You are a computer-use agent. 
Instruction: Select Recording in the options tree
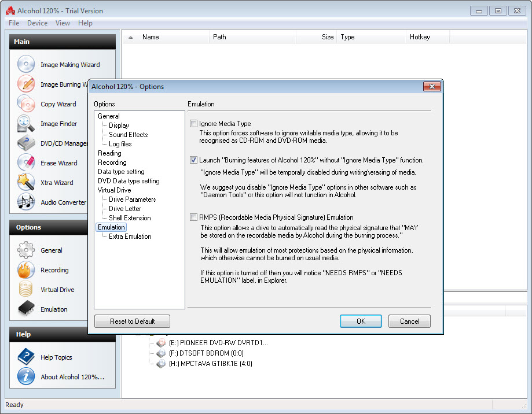pos(112,162)
